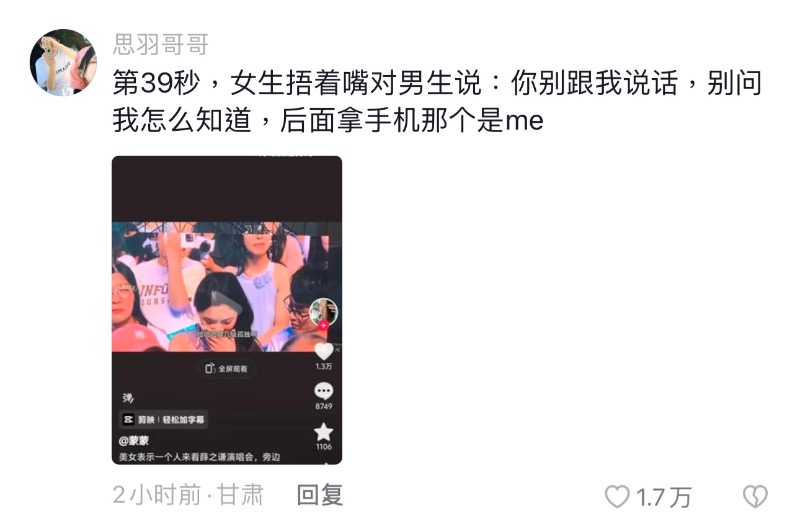
Task: Click 回复 to reply to comment
Action: [320, 495]
